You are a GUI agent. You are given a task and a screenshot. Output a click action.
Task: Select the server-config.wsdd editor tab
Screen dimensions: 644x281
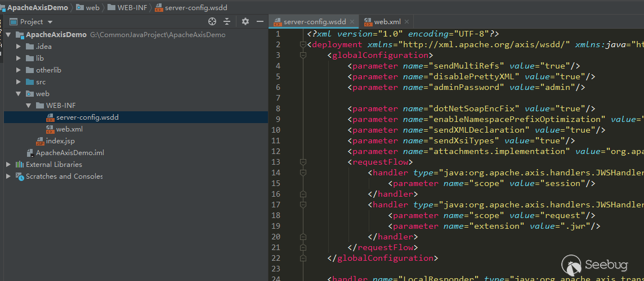click(314, 22)
